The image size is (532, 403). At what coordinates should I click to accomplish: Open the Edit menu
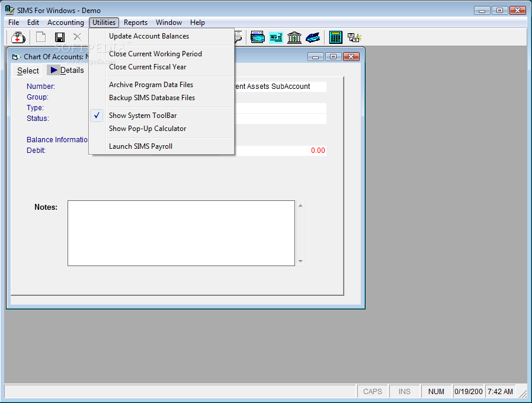coord(33,23)
